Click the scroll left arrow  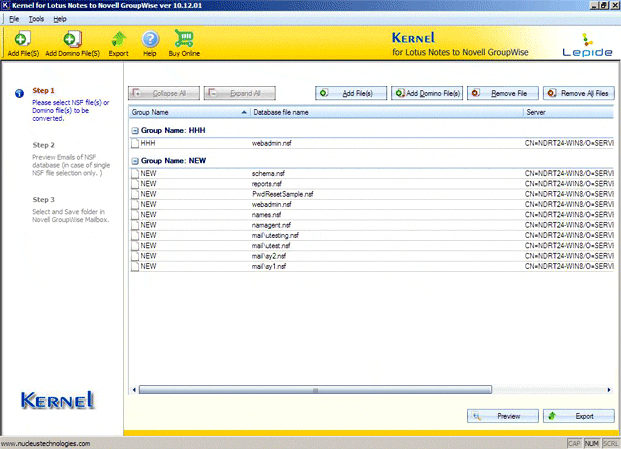point(134,390)
